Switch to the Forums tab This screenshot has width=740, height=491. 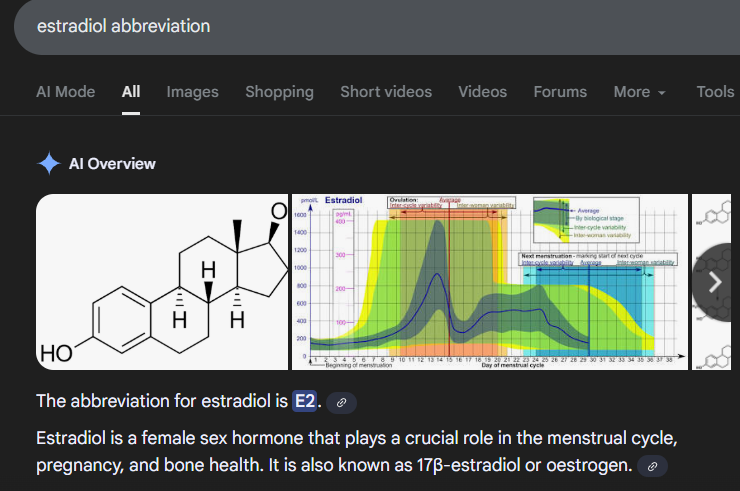tap(560, 92)
